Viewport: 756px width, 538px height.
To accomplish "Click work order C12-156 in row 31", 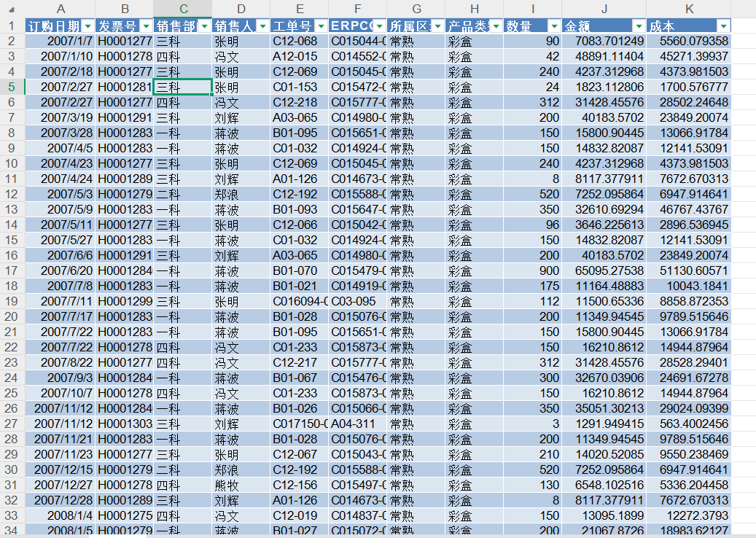I will (x=300, y=485).
